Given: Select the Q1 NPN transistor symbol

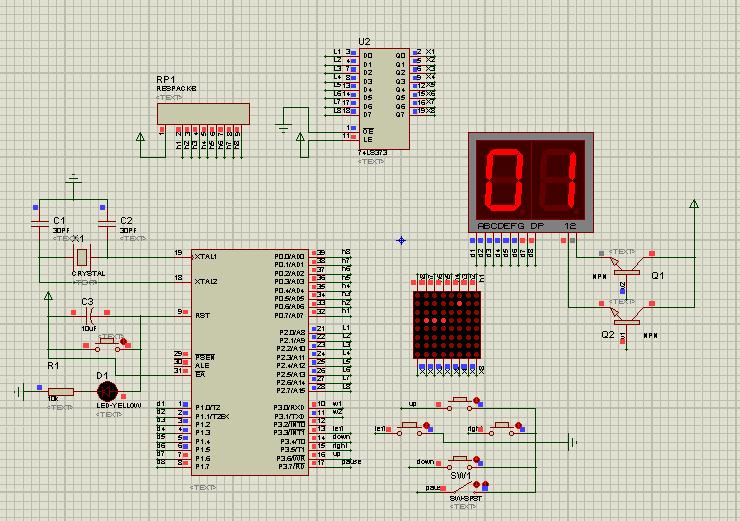Looking at the screenshot, I should click(x=626, y=267).
